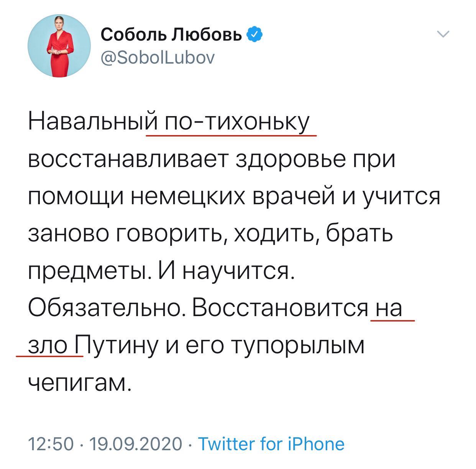Click the display name Соболь Любовь
This screenshot has width=476, height=469.
point(171,35)
